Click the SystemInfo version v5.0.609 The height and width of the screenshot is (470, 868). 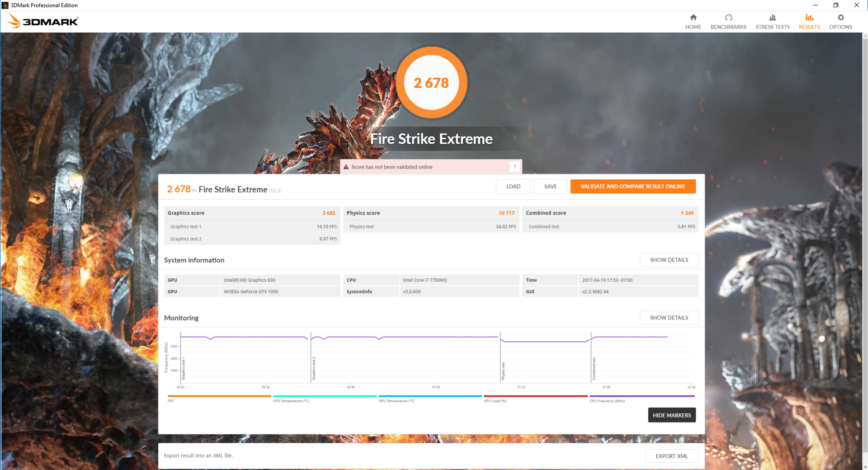click(411, 291)
